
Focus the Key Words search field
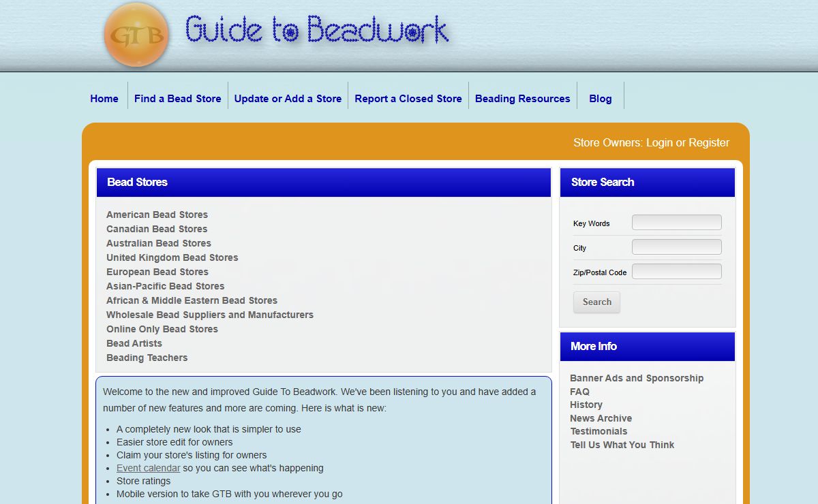click(677, 223)
